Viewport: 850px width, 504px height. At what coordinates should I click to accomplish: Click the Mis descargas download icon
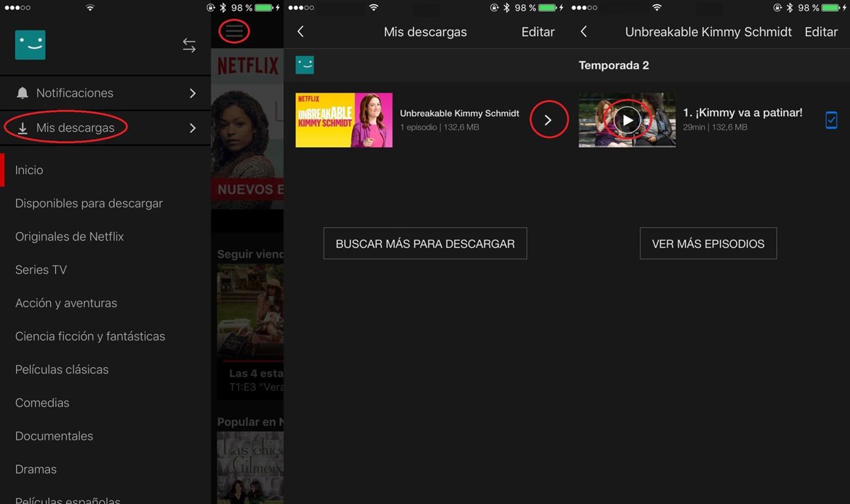[x=23, y=127]
